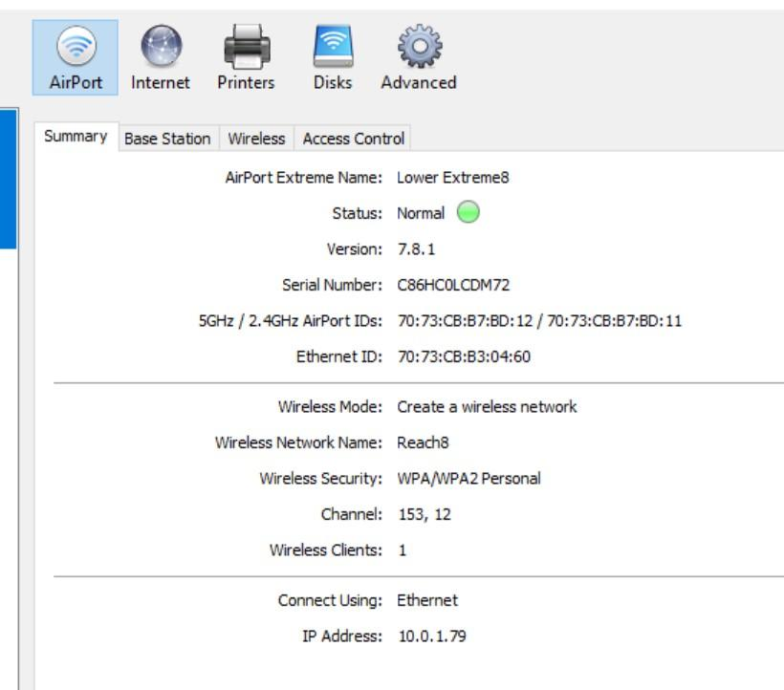Viewport: 784px width, 690px height.
Task: Click the Wireless Network Name label
Action: click(298, 442)
